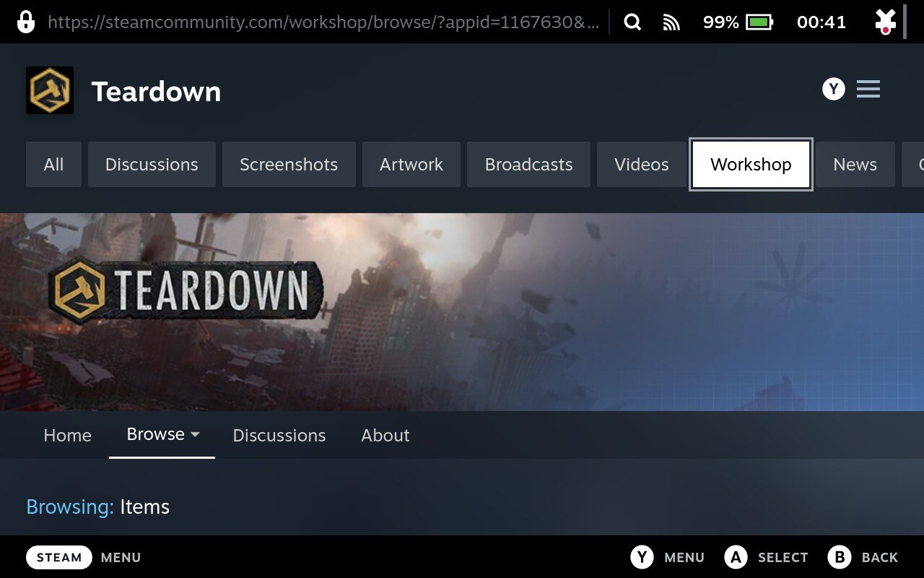Viewport: 924px width, 578px height.
Task: Open the STEAM menu button
Action: (x=59, y=557)
